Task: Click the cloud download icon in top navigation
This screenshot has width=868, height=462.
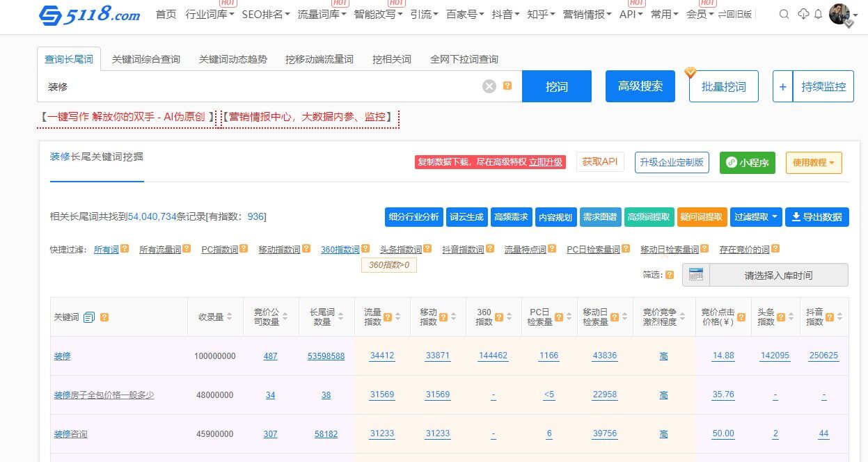Action: tap(803, 14)
